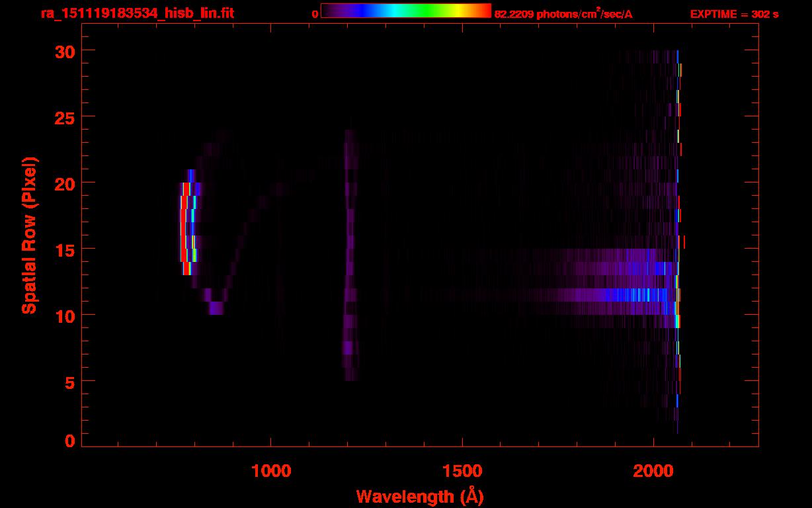Click the y-axis tick label 0
The height and width of the screenshot is (508, 812).
click(x=69, y=441)
